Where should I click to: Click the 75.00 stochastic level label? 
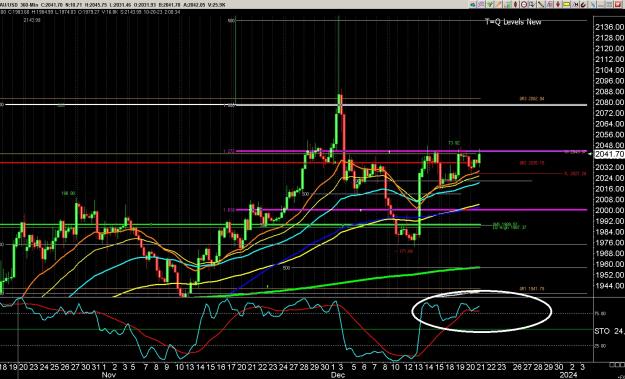click(600, 314)
